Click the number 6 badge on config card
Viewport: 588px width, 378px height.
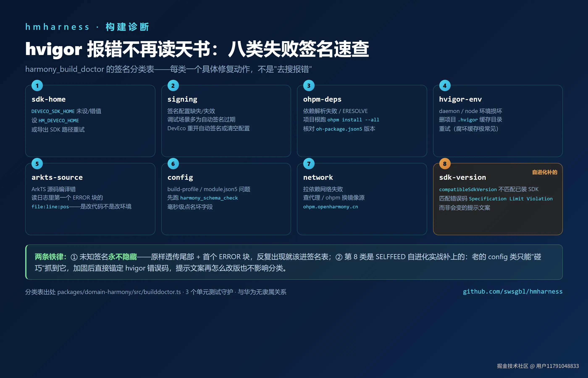click(173, 164)
